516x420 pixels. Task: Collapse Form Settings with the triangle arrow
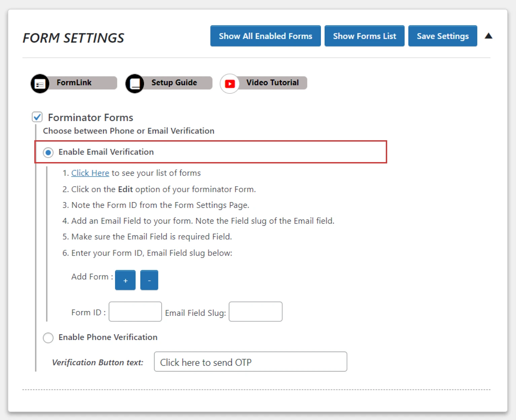coord(488,36)
